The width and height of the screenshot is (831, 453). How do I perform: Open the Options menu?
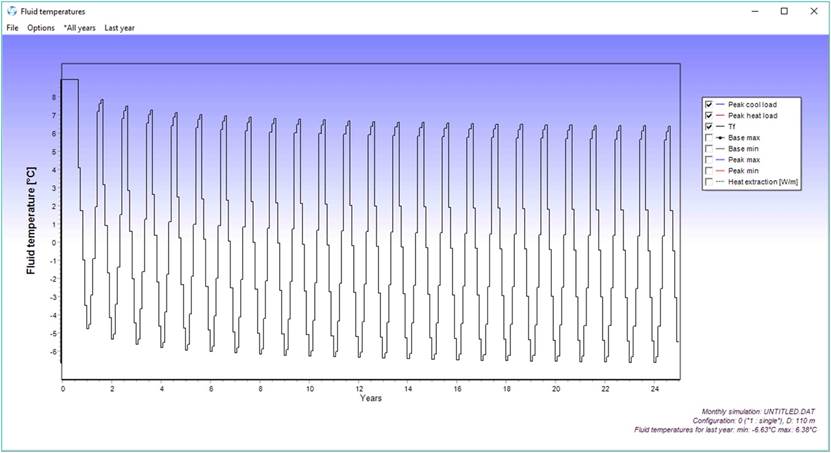[x=41, y=28]
